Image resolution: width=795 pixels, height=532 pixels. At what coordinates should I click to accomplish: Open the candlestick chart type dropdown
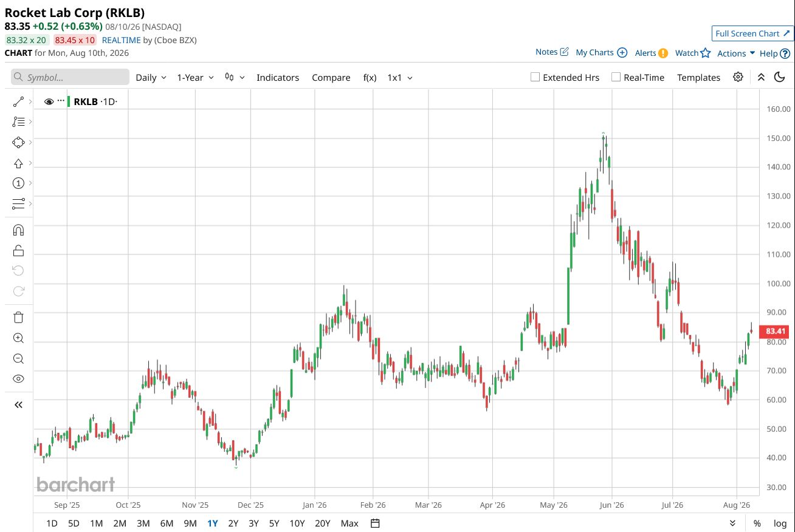coord(235,77)
